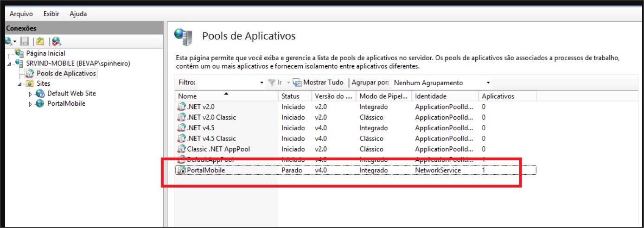Click the Conexões panel title
The width and height of the screenshot is (644, 228).
[x=21, y=28]
